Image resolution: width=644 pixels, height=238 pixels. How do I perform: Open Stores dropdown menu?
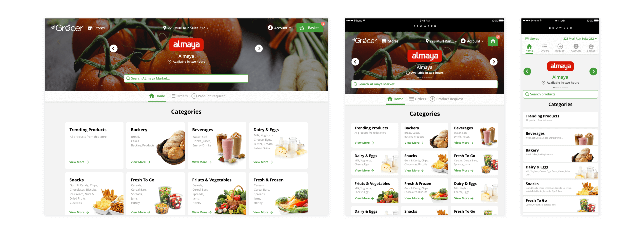(x=96, y=28)
